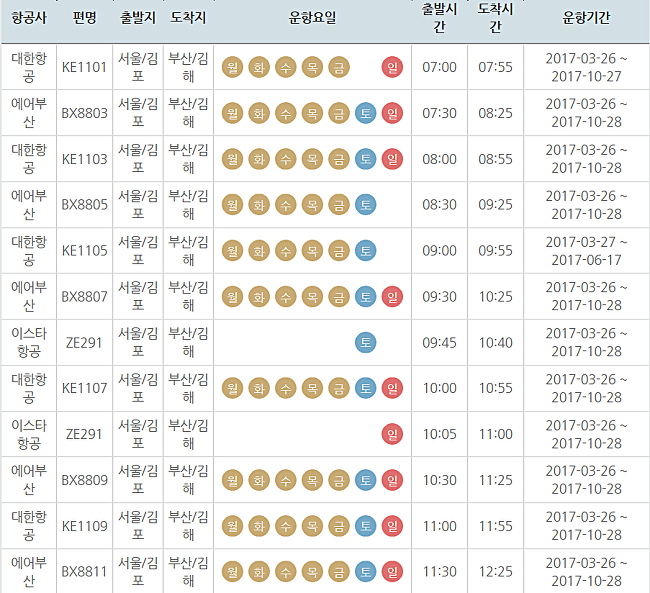The width and height of the screenshot is (650, 593).
Task: Select flight number BX8809
Action: click(x=85, y=481)
